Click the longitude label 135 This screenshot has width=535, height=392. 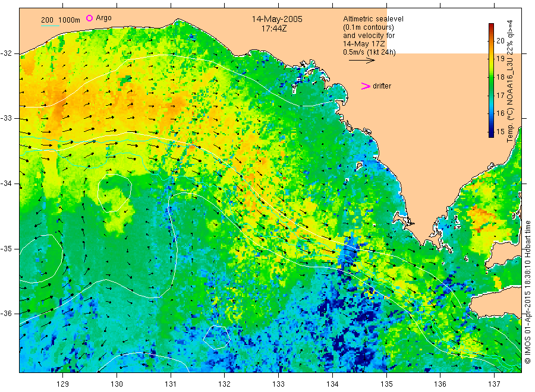point(386,384)
